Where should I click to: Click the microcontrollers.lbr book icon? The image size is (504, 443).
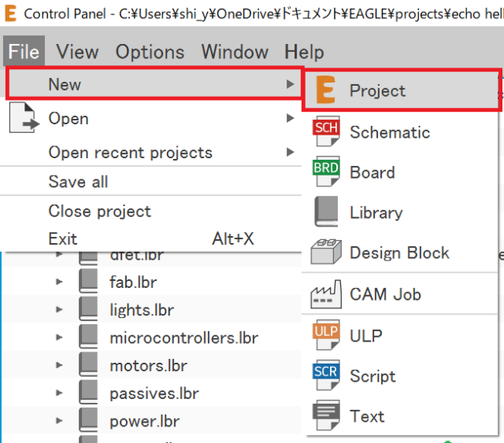pyautogui.click(x=88, y=336)
